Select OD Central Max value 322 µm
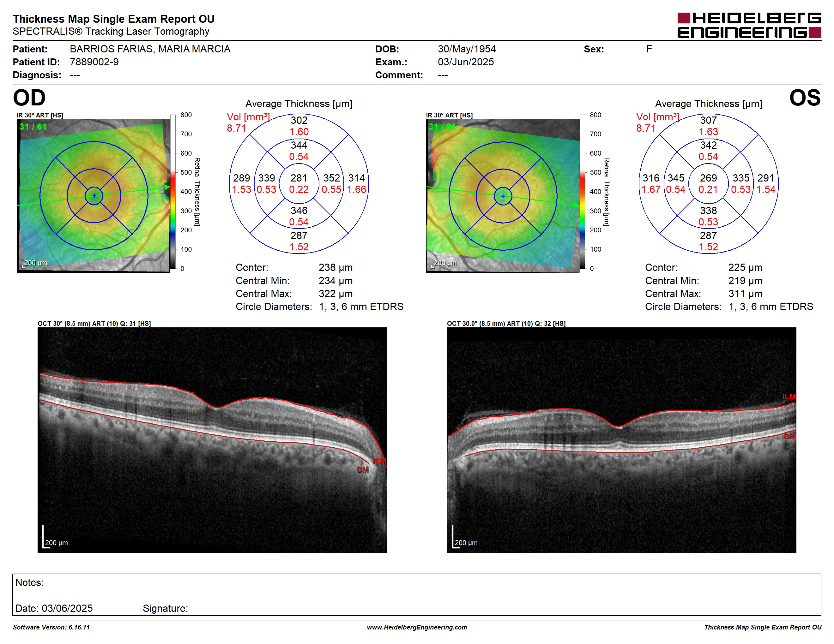This screenshot has width=834, height=644. coord(336,294)
